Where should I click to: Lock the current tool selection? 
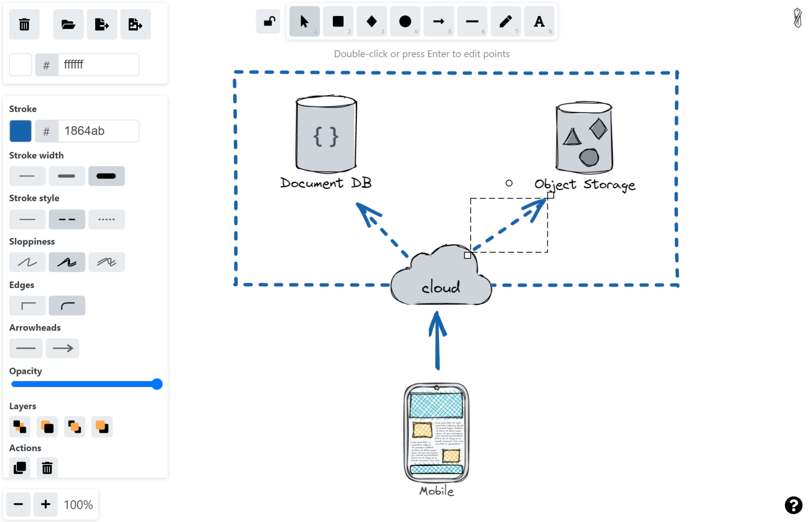pyautogui.click(x=268, y=21)
